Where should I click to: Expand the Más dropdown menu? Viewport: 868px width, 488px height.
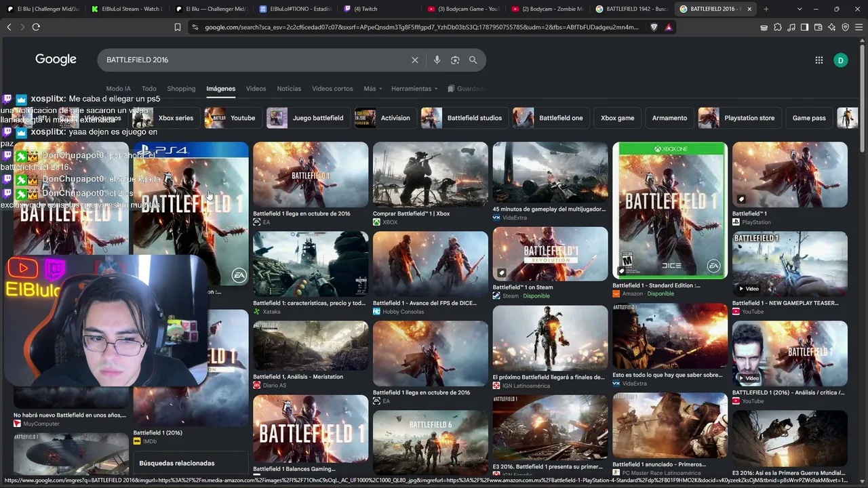pos(373,89)
